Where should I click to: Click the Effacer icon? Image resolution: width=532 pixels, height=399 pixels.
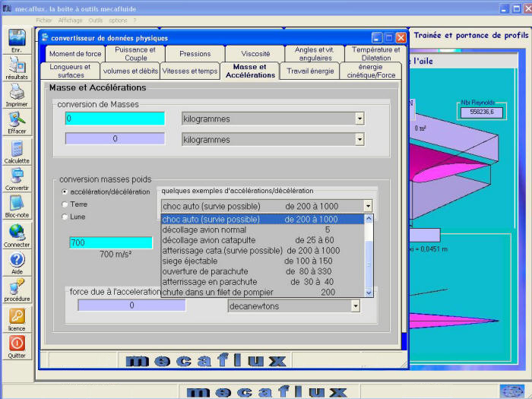tap(17, 121)
